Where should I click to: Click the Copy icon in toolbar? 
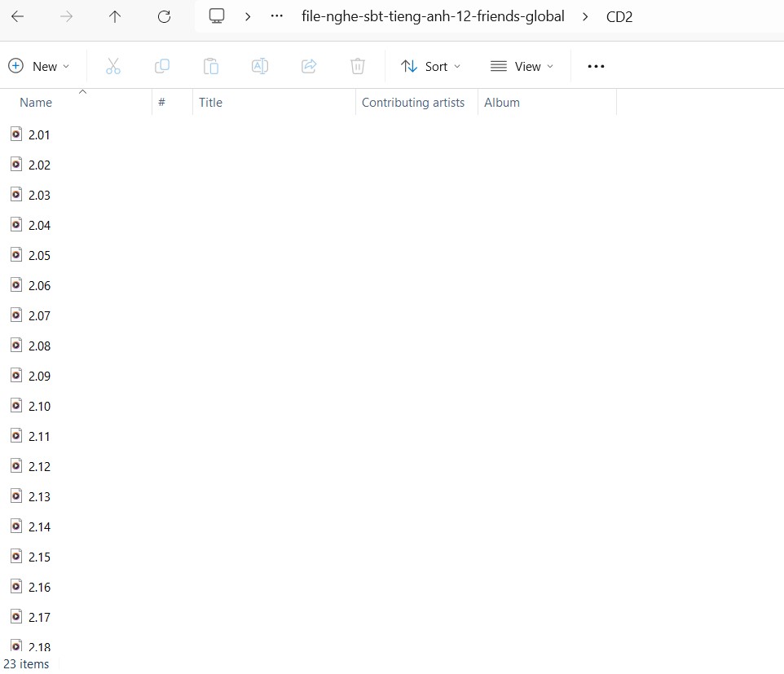click(x=162, y=66)
